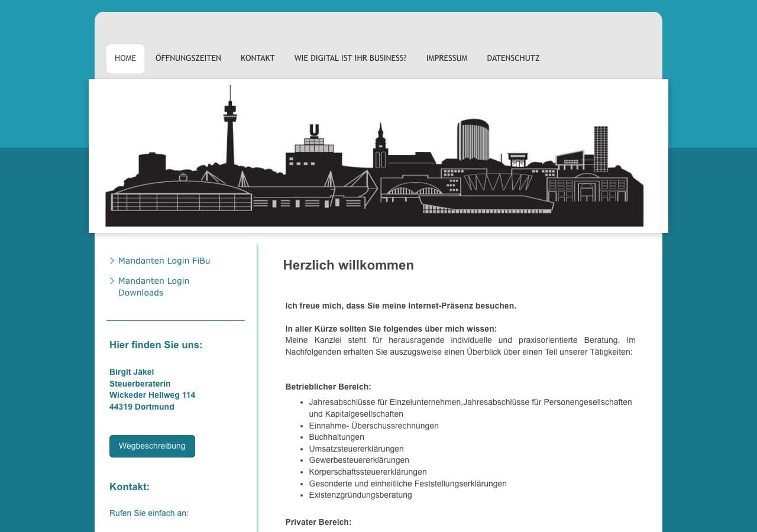The width and height of the screenshot is (757, 532).
Task: Go to the Öffnungszeiten page
Action: point(188,59)
